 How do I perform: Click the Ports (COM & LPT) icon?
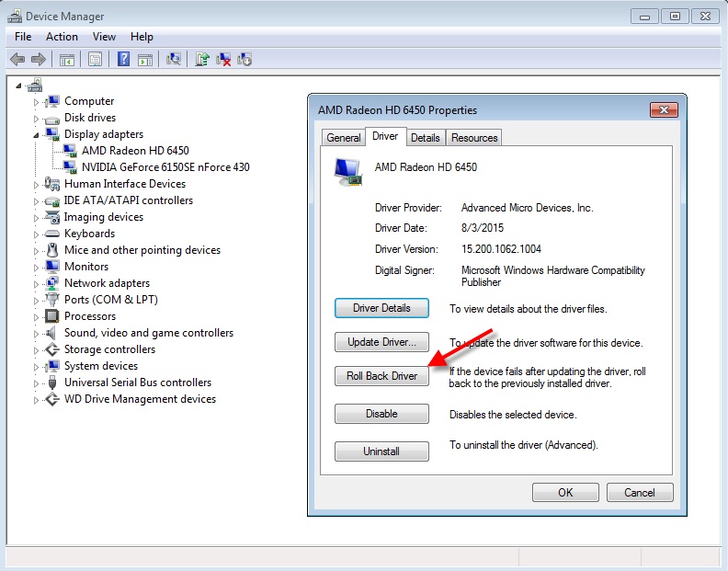pyautogui.click(x=52, y=300)
